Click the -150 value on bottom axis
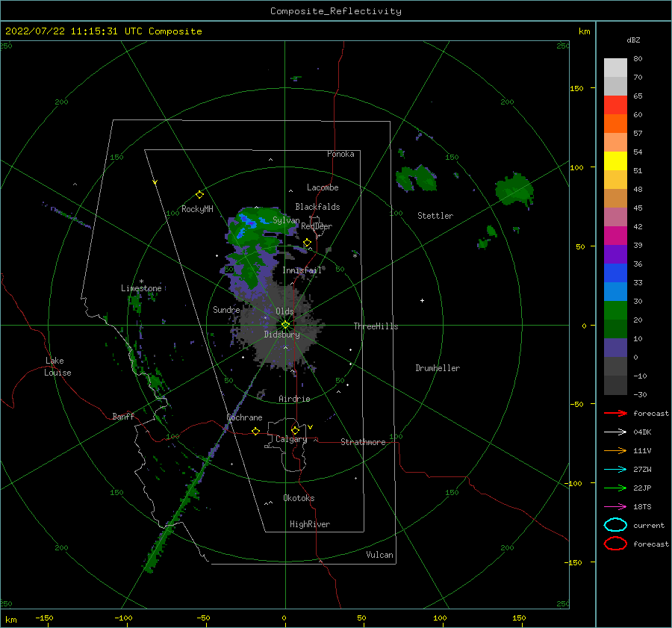The height and width of the screenshot is (628, 672). point(44,618)
